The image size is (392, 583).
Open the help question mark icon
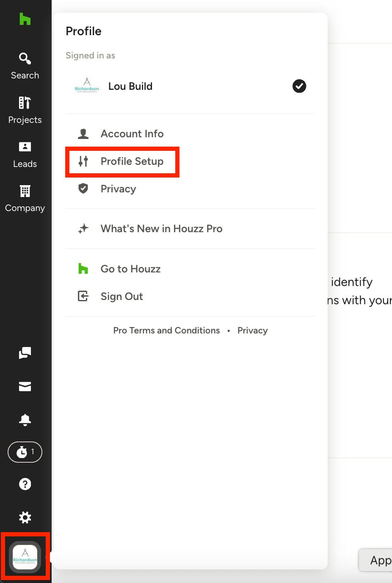point(25,484)
